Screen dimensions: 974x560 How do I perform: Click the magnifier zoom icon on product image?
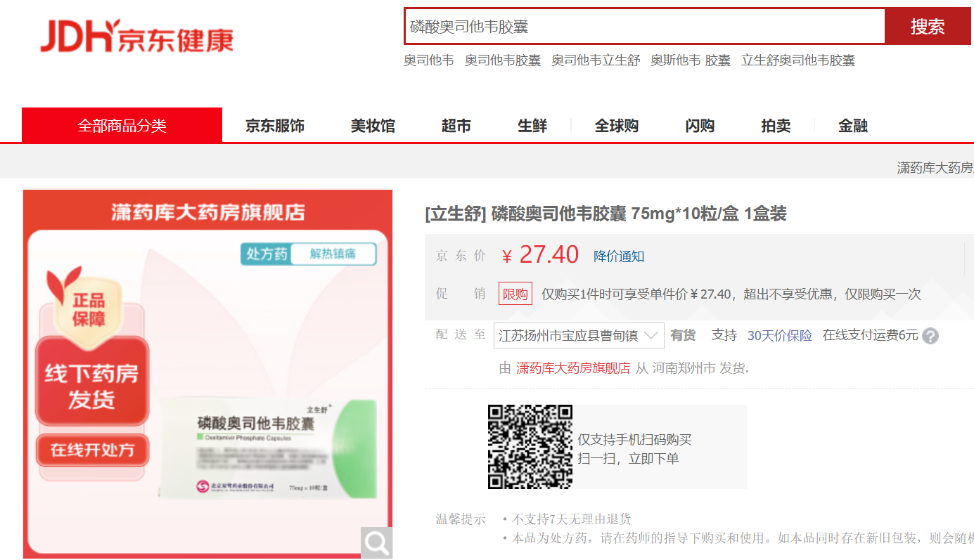tap(377, 542)
